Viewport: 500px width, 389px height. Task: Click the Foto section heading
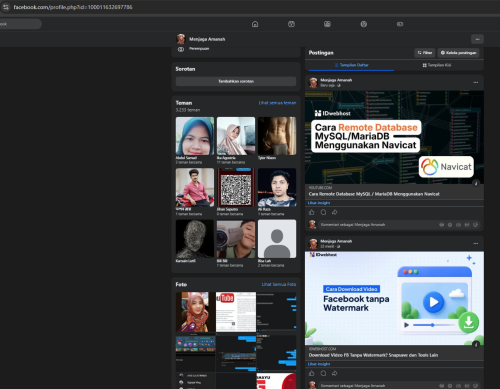pos(181,284)
